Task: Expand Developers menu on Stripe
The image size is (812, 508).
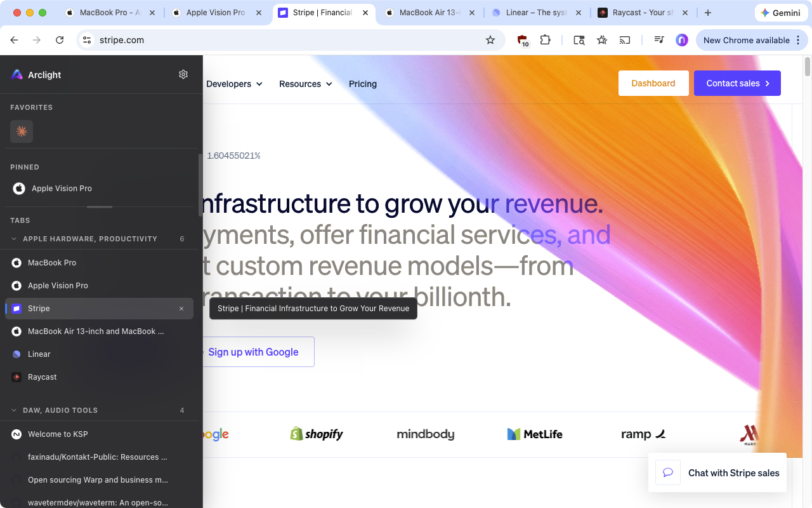Action: 234,84
